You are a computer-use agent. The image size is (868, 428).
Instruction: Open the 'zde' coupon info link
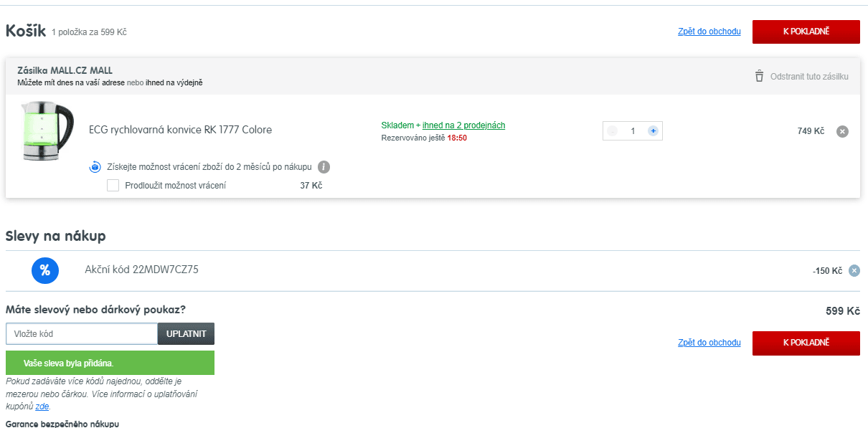42,406
